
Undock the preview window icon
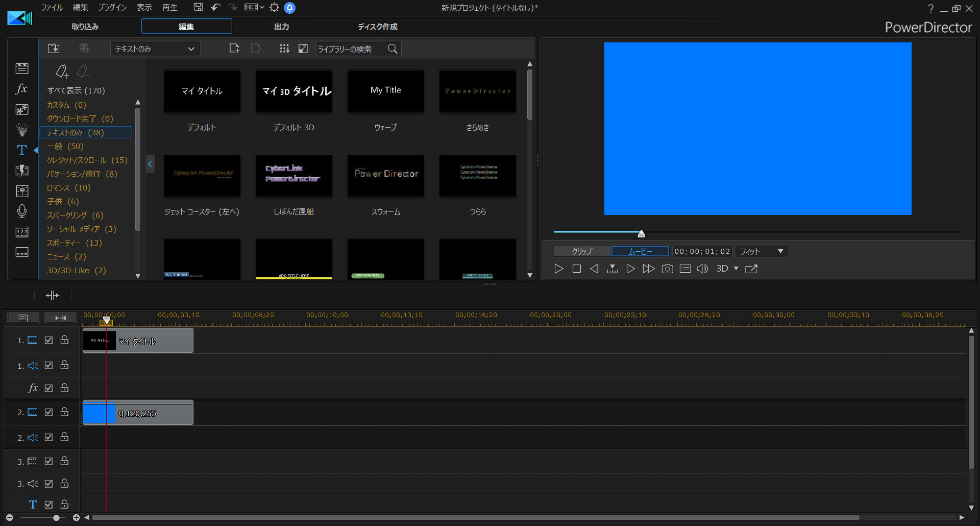pyautogui.click(x=751, y=269)
